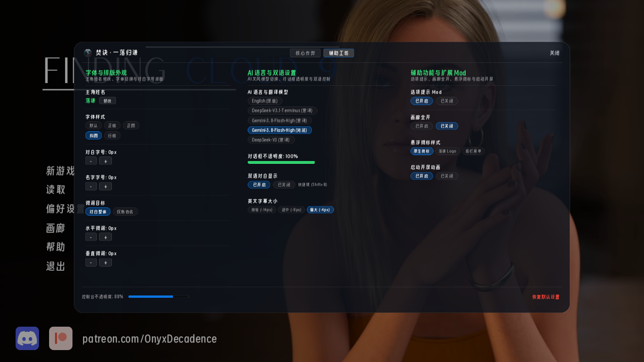644x362 pixels.
Task: Decrease 对白字号 with the minus button
Action: (x=91, y=161)
